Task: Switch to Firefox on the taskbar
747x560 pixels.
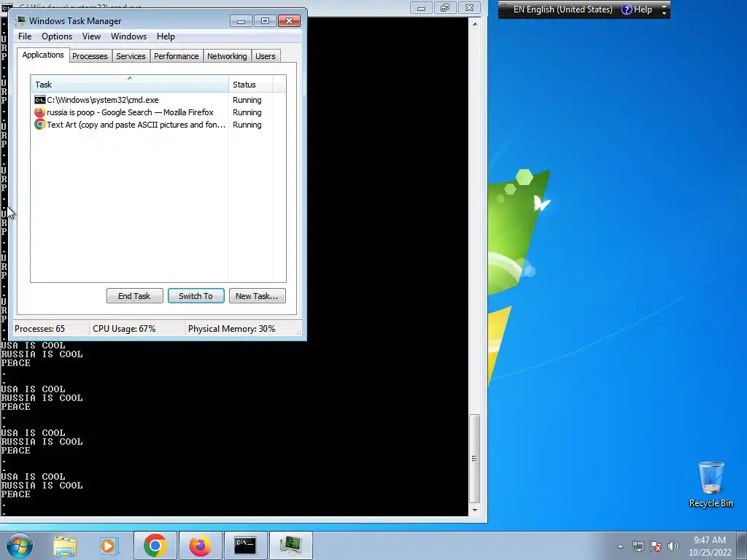Action: [200, 545]
